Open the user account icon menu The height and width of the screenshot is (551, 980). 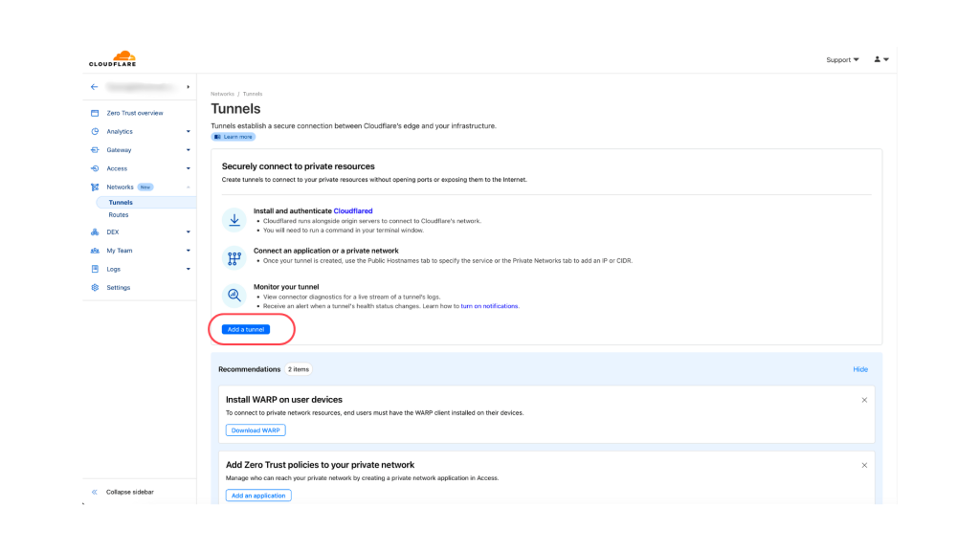(881, 59)
